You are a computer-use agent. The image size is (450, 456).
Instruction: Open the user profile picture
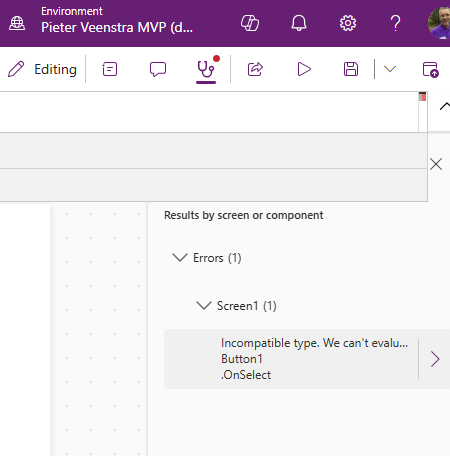[439, 23]
